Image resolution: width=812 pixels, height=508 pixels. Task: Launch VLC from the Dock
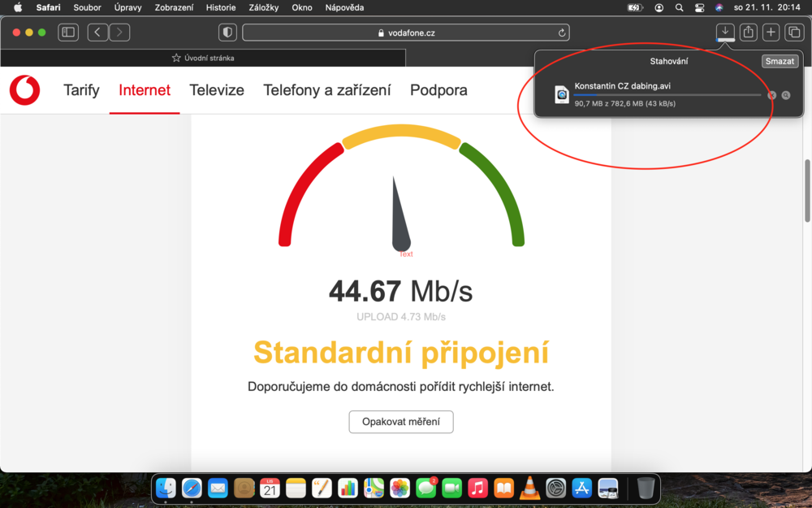529,488
